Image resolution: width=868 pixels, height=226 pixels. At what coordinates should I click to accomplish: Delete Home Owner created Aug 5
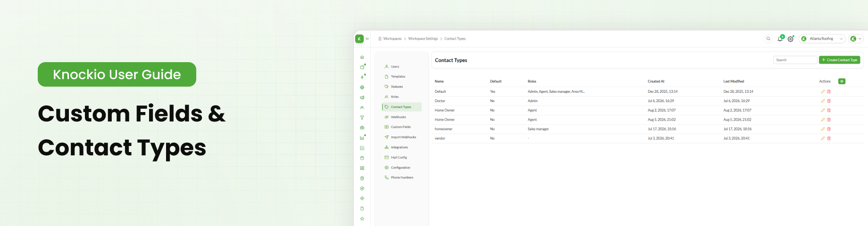tap(829, 120)
